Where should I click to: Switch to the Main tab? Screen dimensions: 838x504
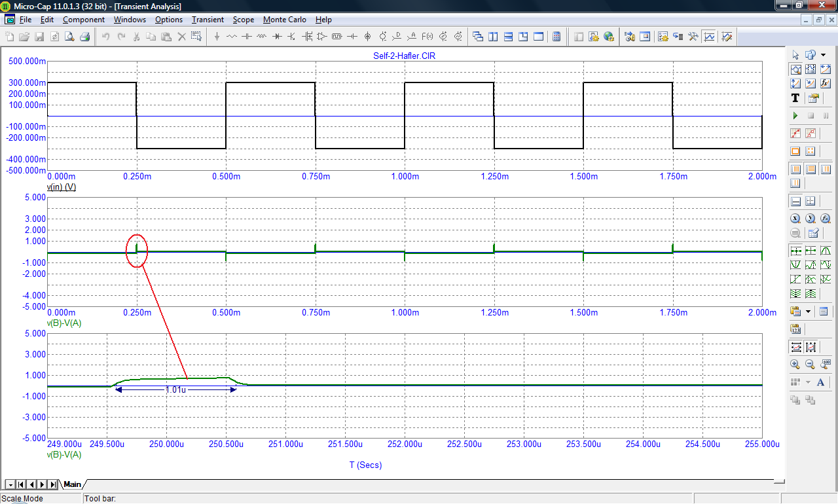coord(72,484)
